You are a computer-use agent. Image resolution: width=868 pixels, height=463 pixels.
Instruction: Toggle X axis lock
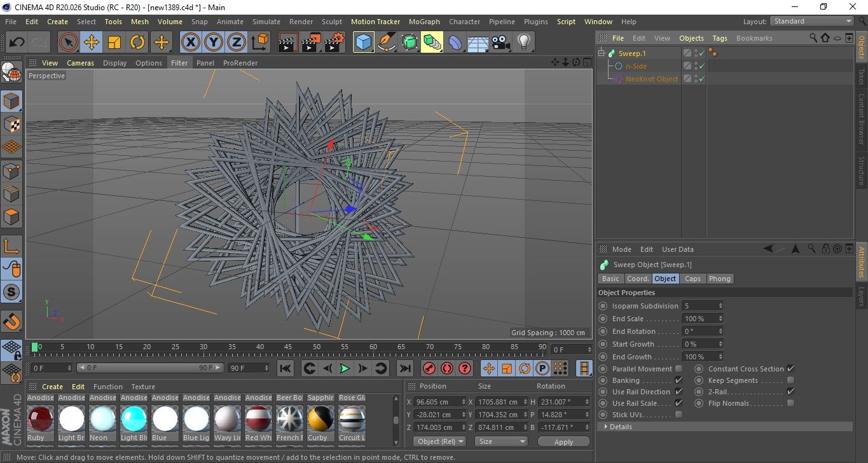(x=190, y=43)
